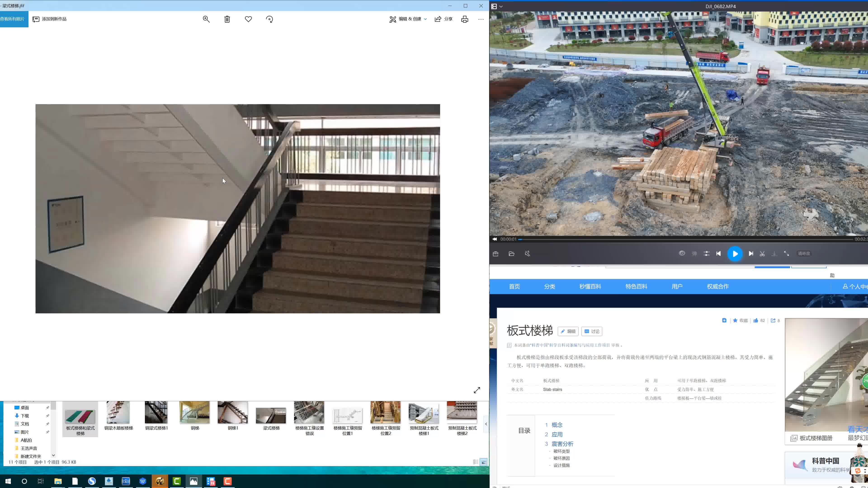868x488 pixels.
Task: Switch Explorer to details view icon
Action: click(475, 462)
